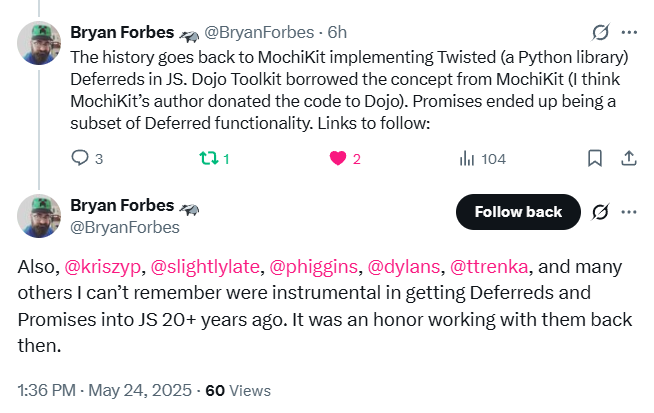The image size is (654, 413).
Task: Click the reply icon on first tweet
Action: 80,158
